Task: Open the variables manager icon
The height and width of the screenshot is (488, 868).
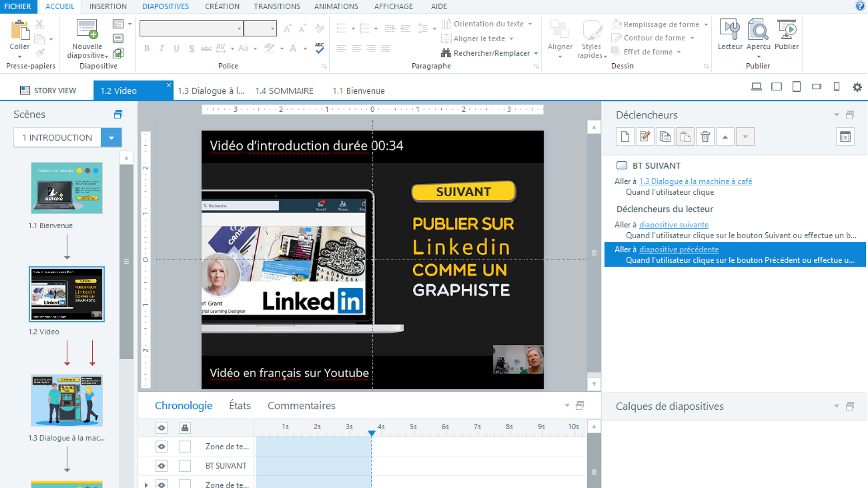Action: (x=845, y=137)
